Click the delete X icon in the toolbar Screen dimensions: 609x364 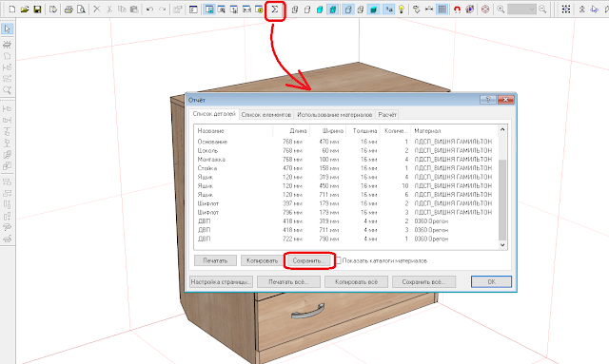tap(97, 9)
